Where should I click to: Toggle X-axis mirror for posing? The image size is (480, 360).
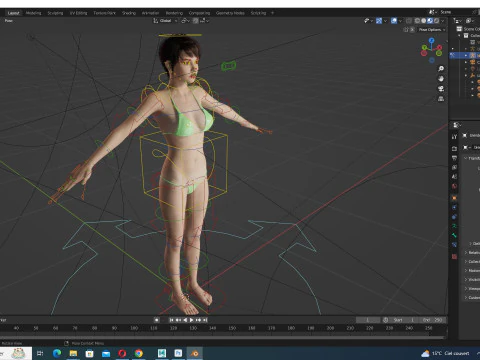point(412,30)
